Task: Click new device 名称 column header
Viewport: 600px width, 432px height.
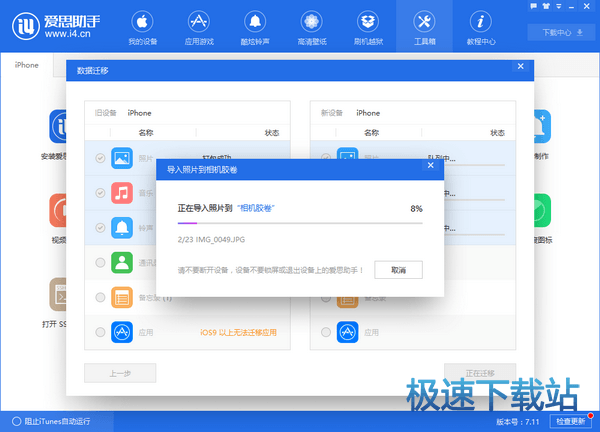Action: (371, 133)
